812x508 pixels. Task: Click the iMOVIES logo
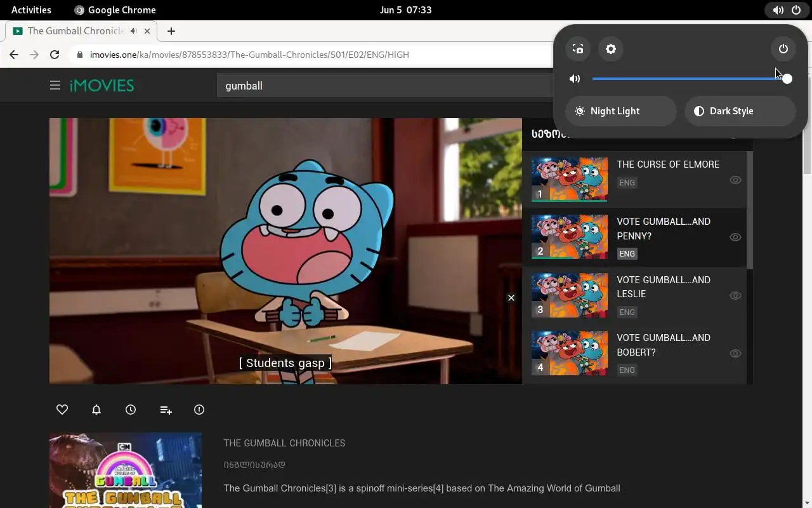(101, 85)
